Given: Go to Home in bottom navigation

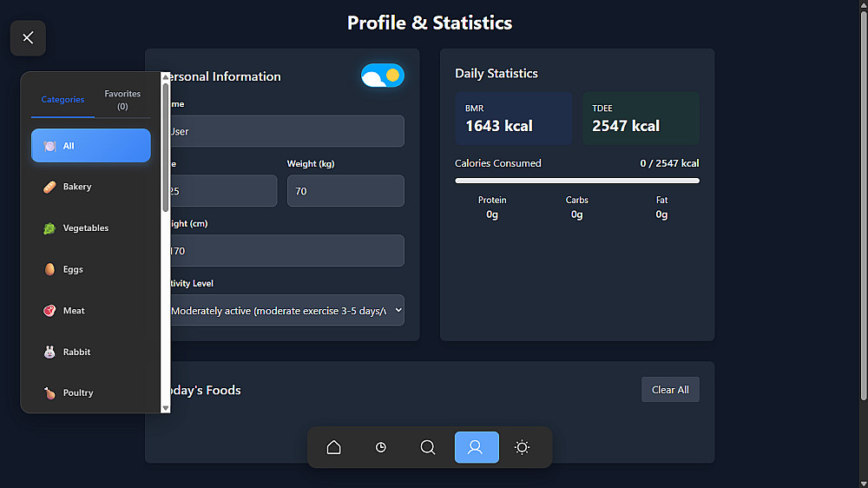Looking at the screenshot, I should 334,447.
